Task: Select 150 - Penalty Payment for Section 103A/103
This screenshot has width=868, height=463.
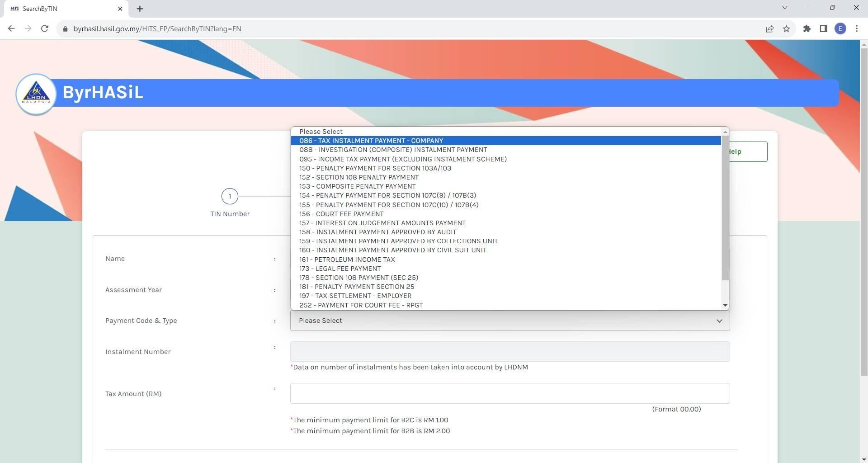Action: point(506,168)
